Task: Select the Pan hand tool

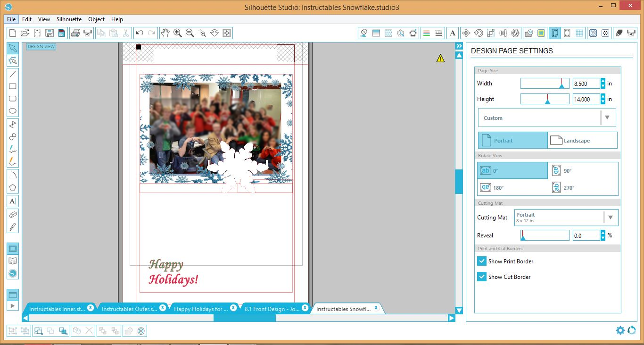Action: click(165, 33)
